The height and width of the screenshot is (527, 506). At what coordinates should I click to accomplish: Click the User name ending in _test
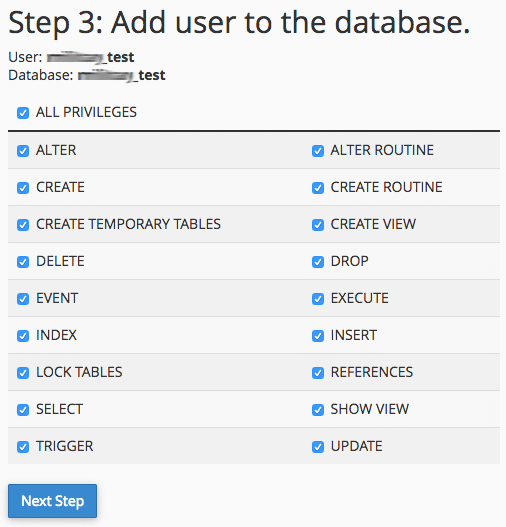(90, 57)
